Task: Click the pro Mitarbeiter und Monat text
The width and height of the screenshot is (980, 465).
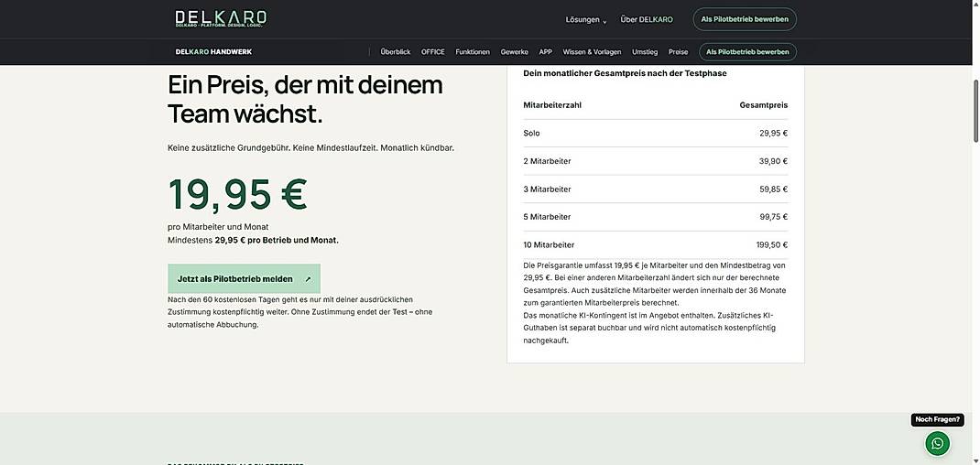Action: pyautogui.click(x=218, y=227)
